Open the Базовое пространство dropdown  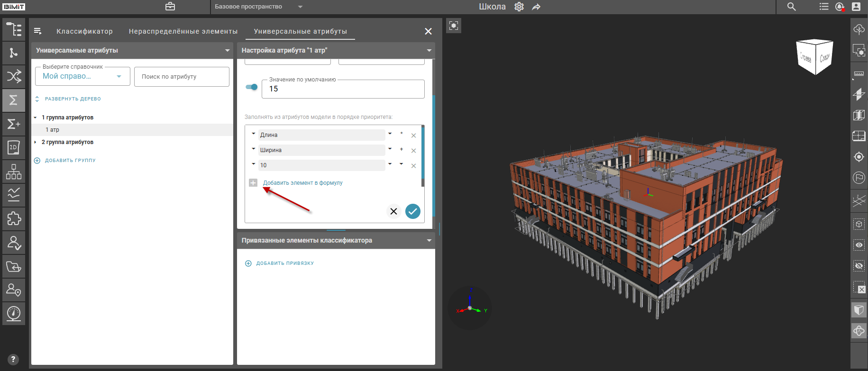(x=258, y=7)
